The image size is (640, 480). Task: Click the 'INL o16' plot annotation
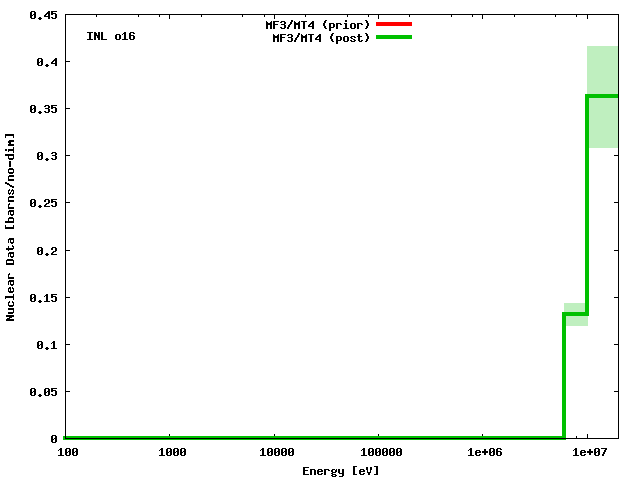[x=111, y=36]
